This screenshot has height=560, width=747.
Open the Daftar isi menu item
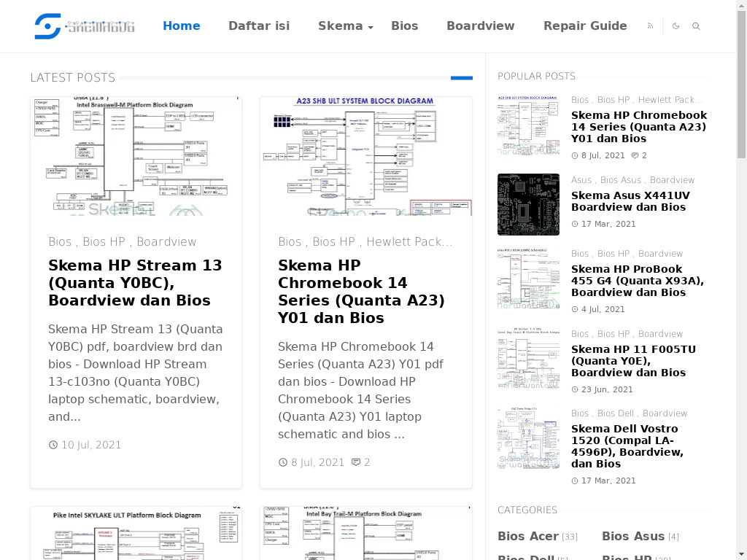[259, 26]
